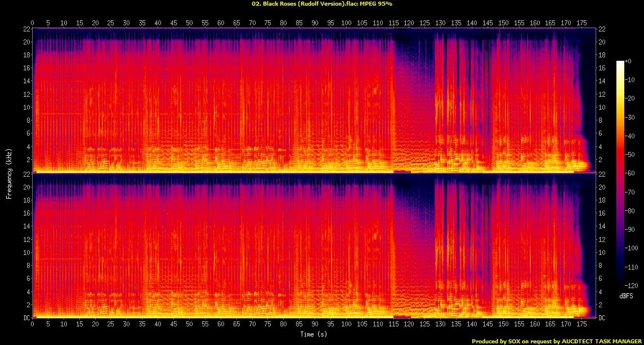
Task: Click the title text "02. Black Roses (Rudolf Version).flac: MPEG 95%"
Action: tap(323, 4)
